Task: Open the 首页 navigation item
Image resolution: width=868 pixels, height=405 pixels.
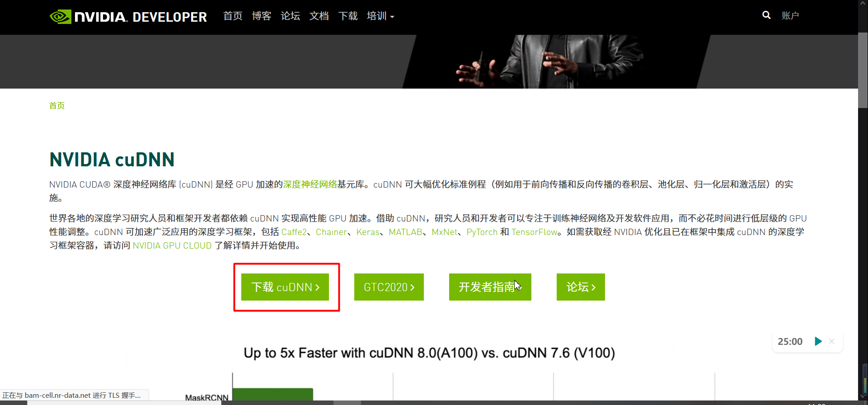Action: pos(233,16)
